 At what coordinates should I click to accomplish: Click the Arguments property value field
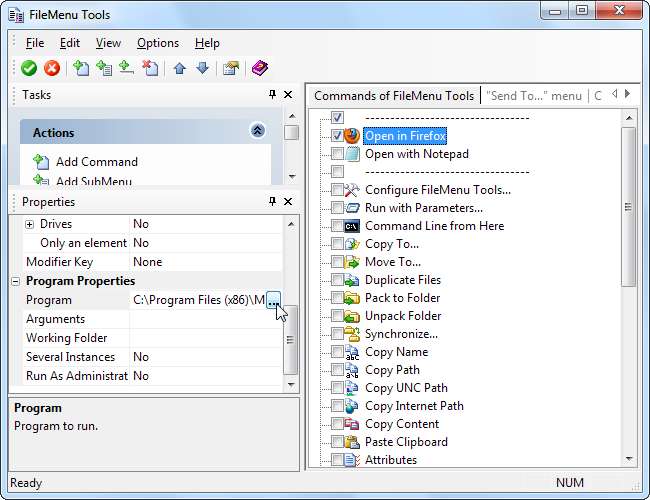coord(205,319)
